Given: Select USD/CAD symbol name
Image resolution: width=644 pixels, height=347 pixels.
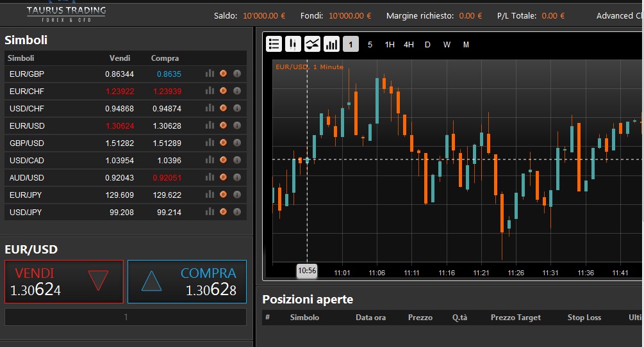Looking at the screenshot, I should (27, 160).
